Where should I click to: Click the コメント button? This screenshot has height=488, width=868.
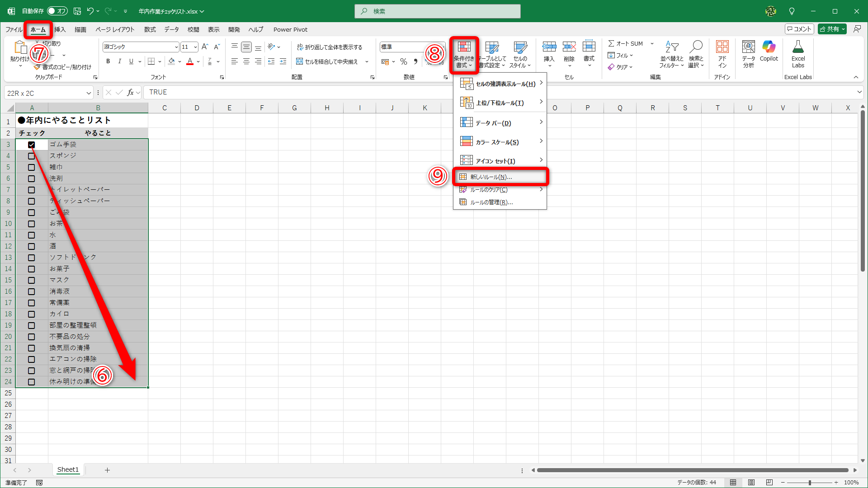click(799, 29)
